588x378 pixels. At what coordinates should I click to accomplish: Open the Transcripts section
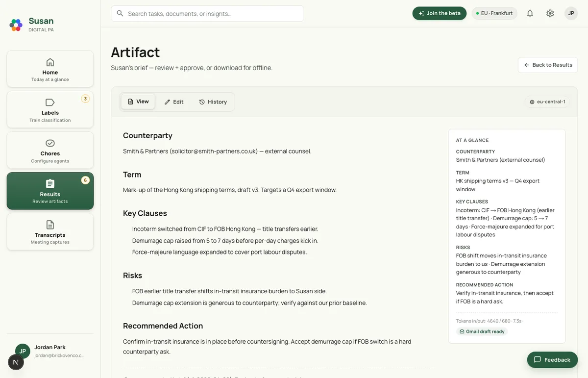[x=50, y=231]
